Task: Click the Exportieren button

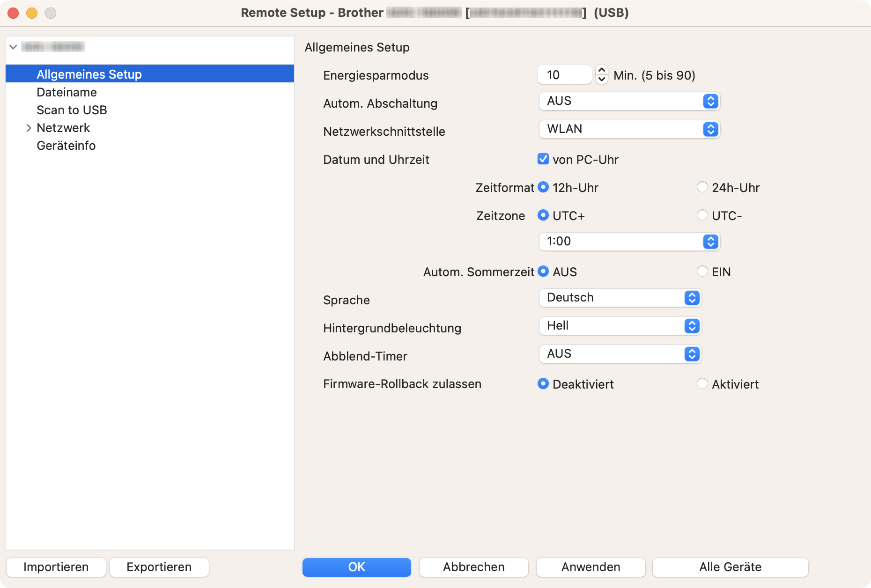Action: (x=159, y=567)
